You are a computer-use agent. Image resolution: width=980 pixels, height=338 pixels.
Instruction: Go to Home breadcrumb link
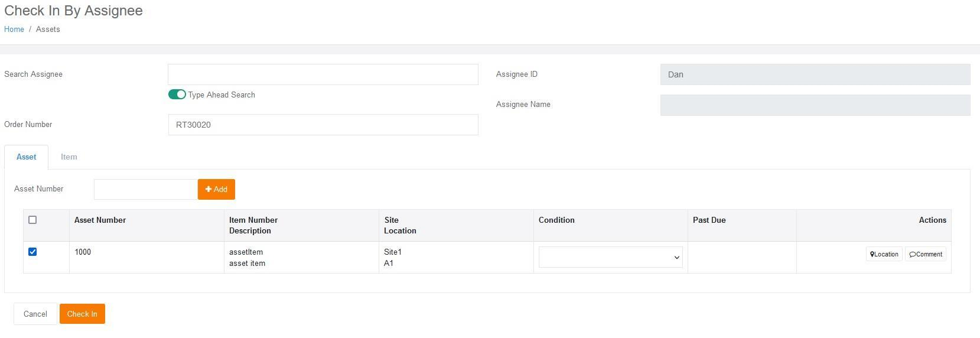tap(14, 29)
